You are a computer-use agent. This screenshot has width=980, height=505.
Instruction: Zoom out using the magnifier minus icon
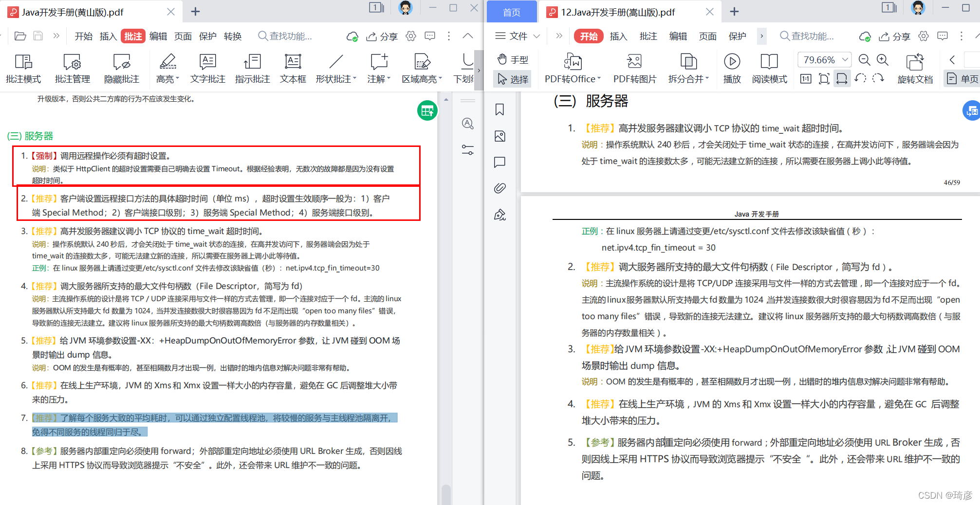tap(864, 60)
